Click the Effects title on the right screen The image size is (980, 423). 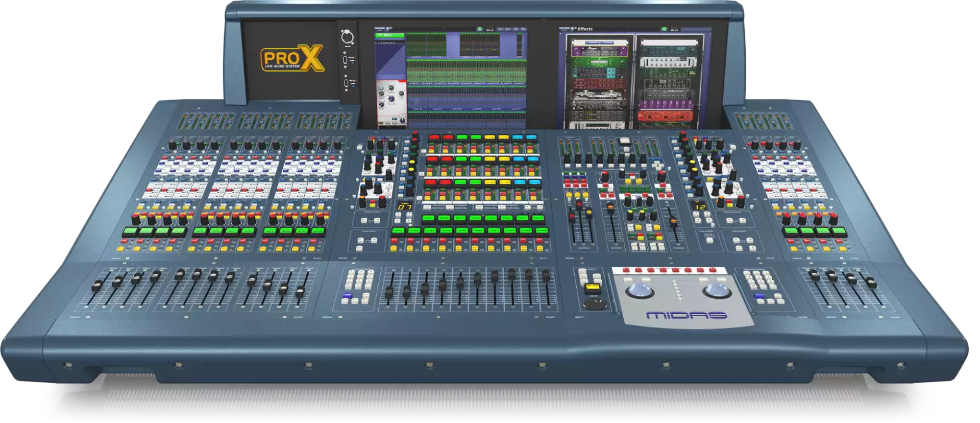585,29
